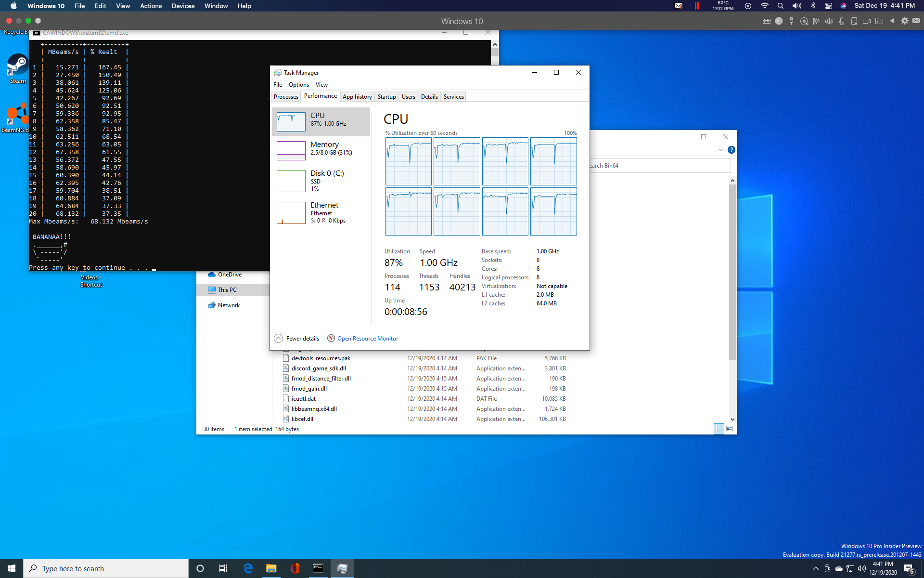Open Task View from taskbar
Viewport: 924px width, 578px height.
tap(223, 568)
